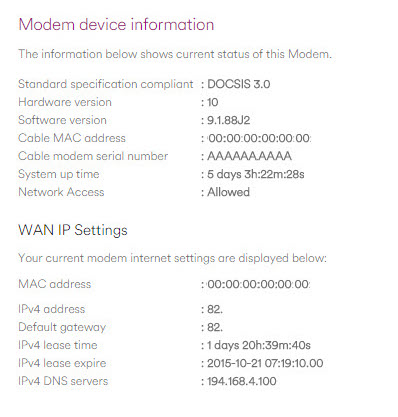Click the Cable MAC address value
This screenshot has height=417, width=398.
coord(259,138)
